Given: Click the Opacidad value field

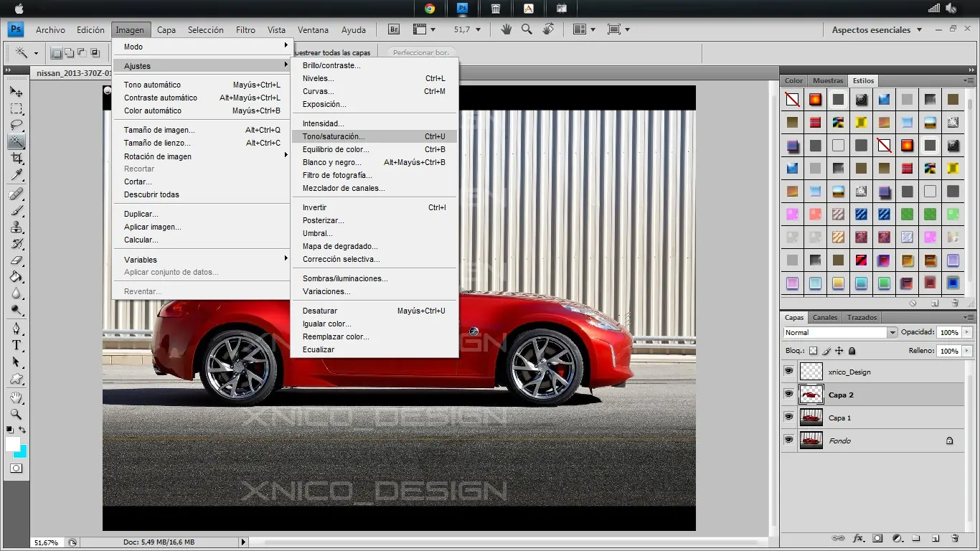Looking at the screenshot, I should (949, 333).
